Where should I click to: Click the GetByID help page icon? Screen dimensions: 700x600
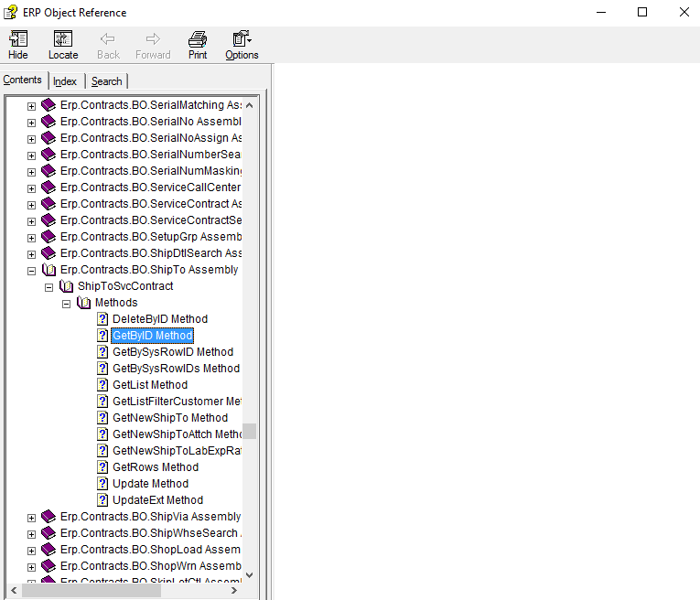102,336
